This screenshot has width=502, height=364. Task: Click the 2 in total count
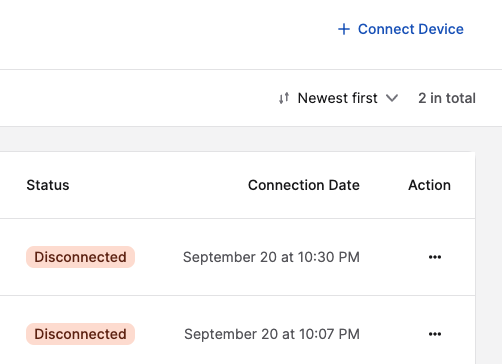(447, 98)
